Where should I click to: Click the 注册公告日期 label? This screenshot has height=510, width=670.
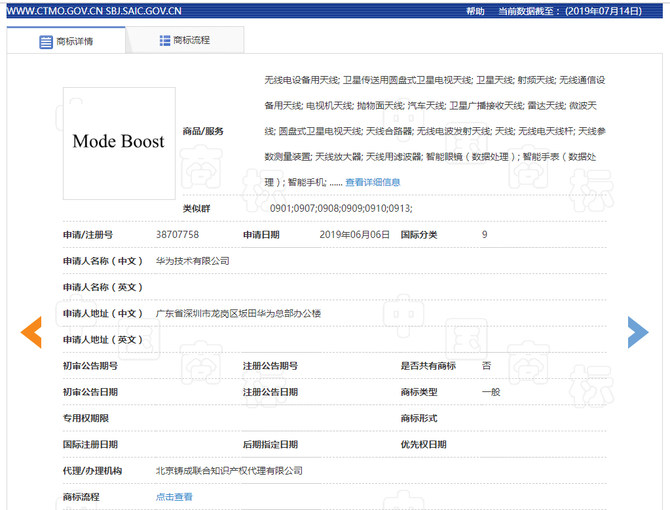click(x=270, y=392)
